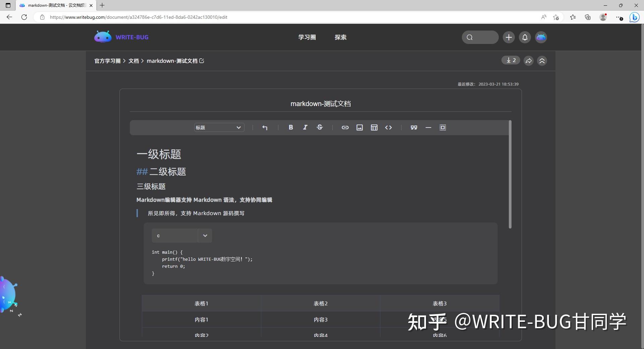Open the 文档 breadcrumb link
644x349 pixels.
tap(133, 61)
